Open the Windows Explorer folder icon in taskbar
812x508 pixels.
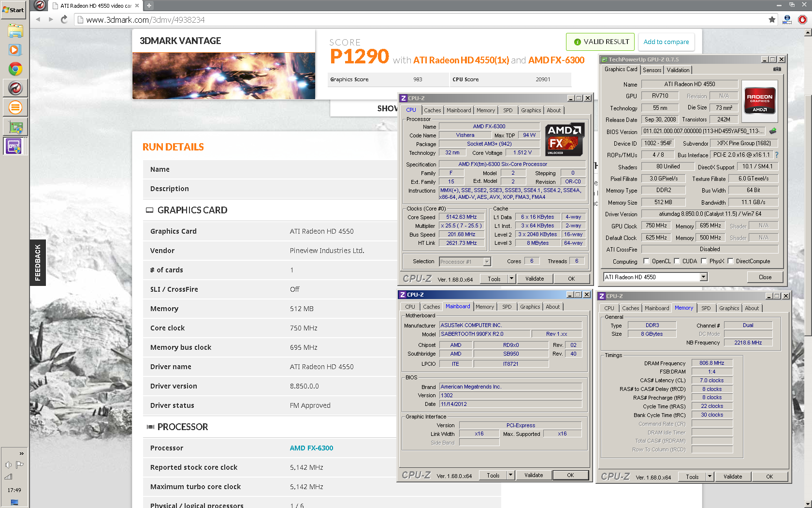click(15, 31)
